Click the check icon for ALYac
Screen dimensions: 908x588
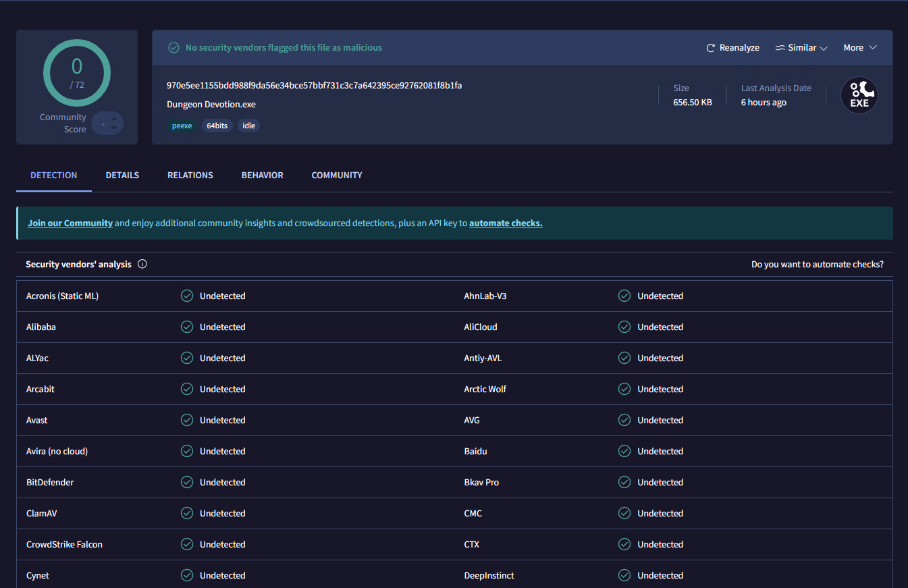tap(187, 358)
